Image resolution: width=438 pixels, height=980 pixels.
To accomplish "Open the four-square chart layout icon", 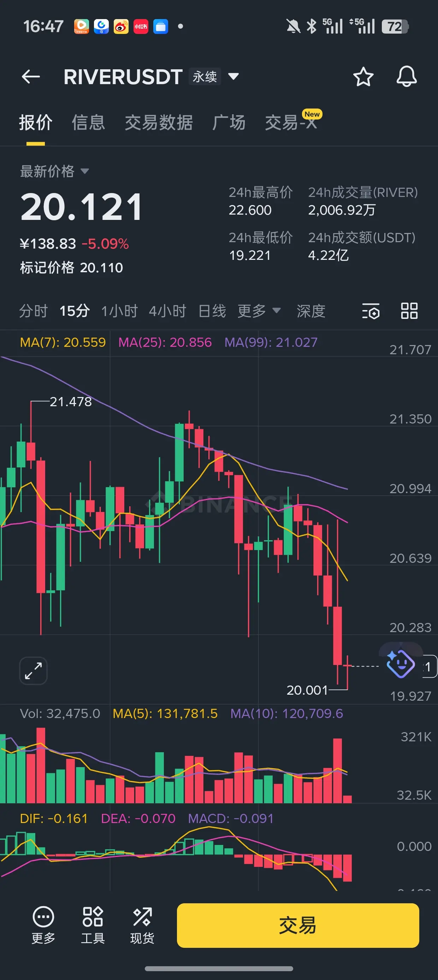I will tap(409, 311).
